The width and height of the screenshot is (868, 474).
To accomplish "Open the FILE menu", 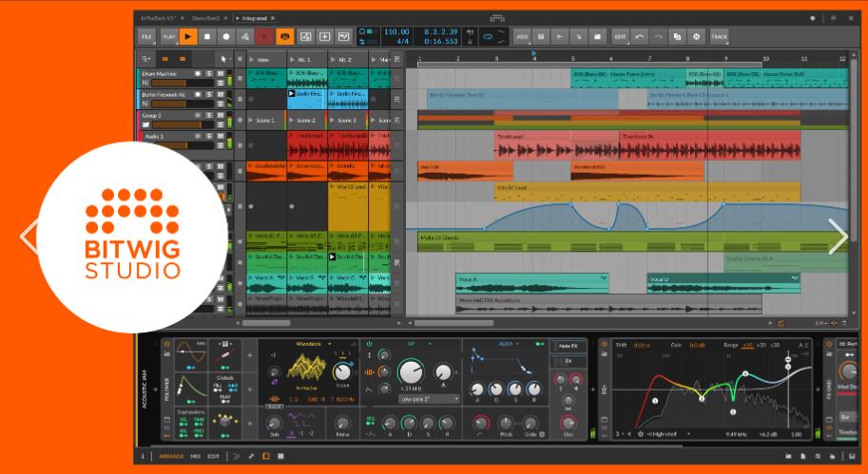I will [146, 36].
